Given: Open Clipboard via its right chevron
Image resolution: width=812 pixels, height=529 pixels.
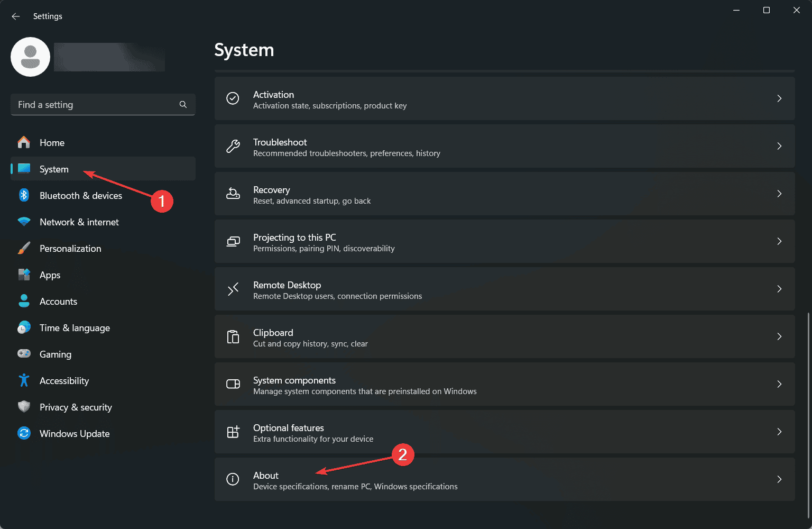Looking at the screenshot, I should (779, 336).
